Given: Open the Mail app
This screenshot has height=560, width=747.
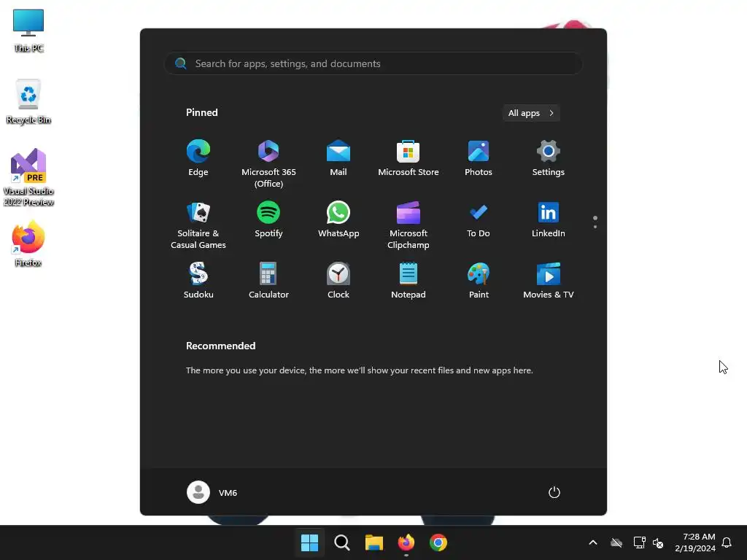Looking at the screenshot, I should coord(338,158).
